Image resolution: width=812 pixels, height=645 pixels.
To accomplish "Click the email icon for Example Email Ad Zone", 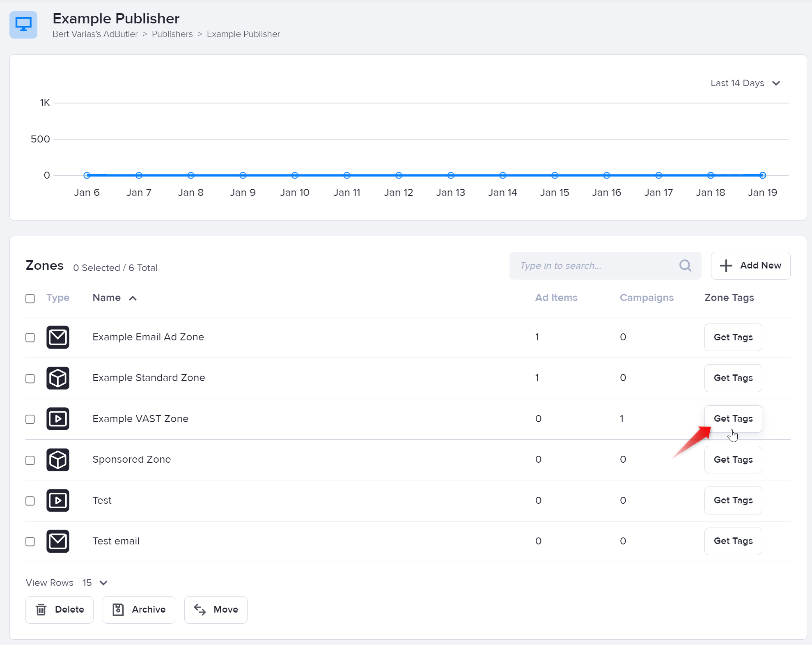I will click(x=57, y=337).
